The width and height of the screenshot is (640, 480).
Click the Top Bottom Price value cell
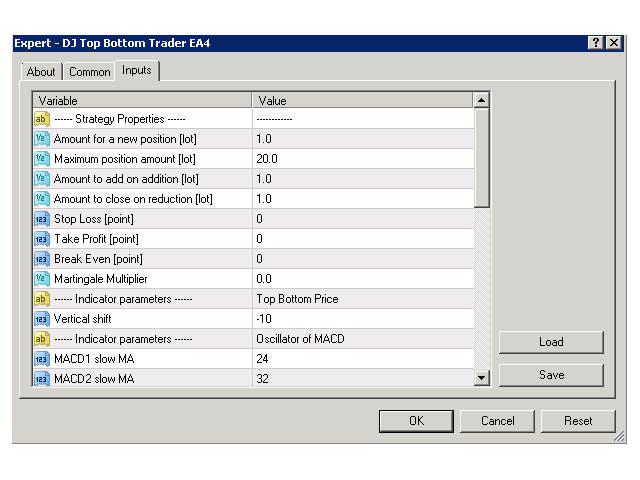(x=363, y=299)
